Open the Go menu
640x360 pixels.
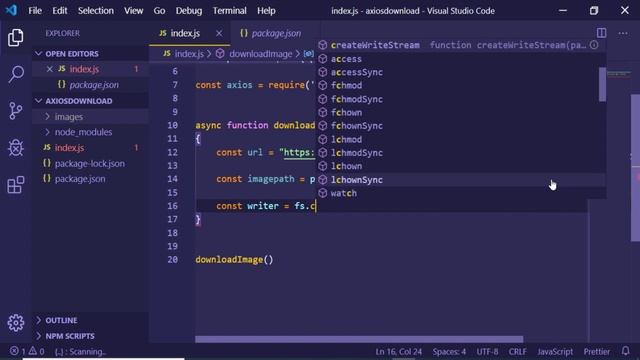[x=159, y=11]
